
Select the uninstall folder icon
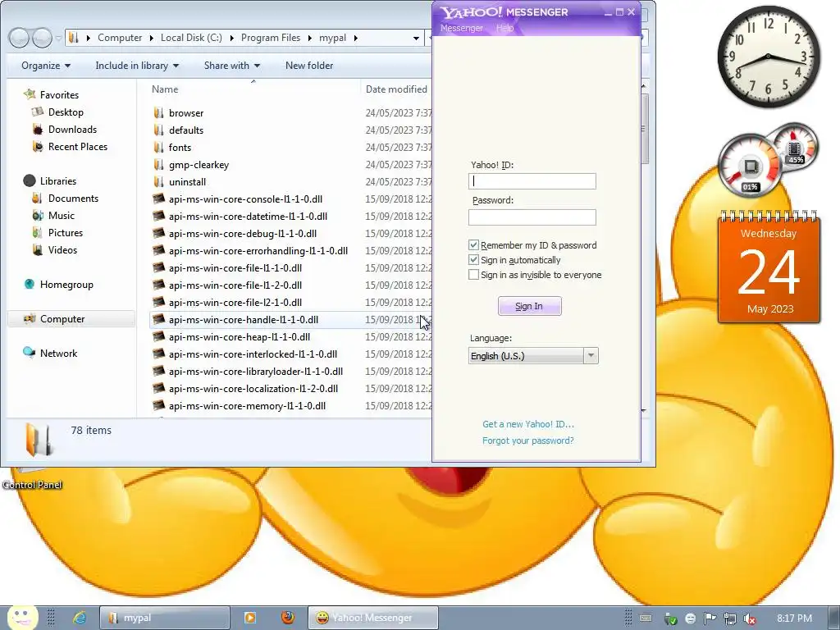(x=158, y=181)
